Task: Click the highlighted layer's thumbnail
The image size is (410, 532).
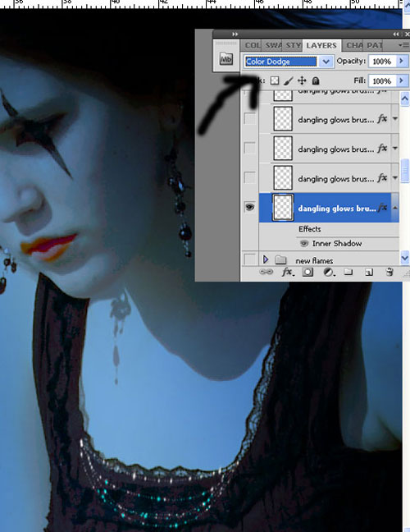Action: 283,208
